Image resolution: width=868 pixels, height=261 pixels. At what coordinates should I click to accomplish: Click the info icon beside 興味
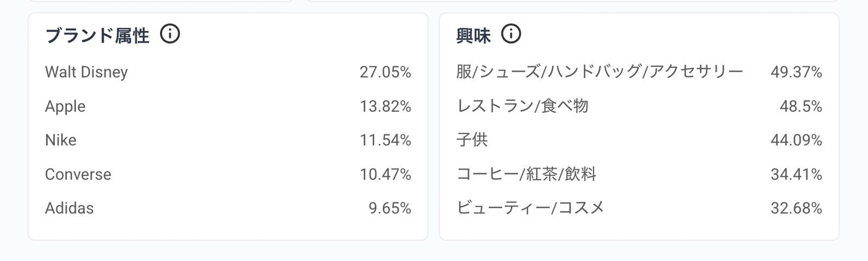click(511, 34)
